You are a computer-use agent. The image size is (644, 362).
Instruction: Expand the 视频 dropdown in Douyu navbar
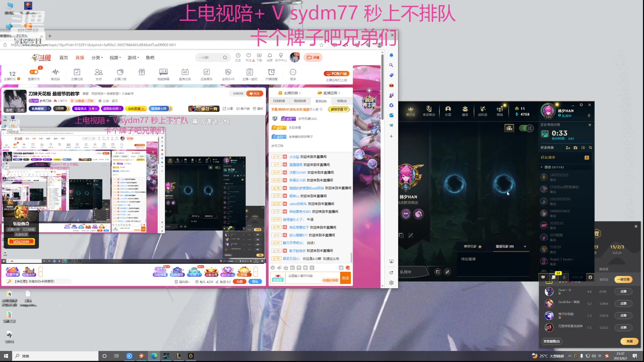click(x=115, y=57)
